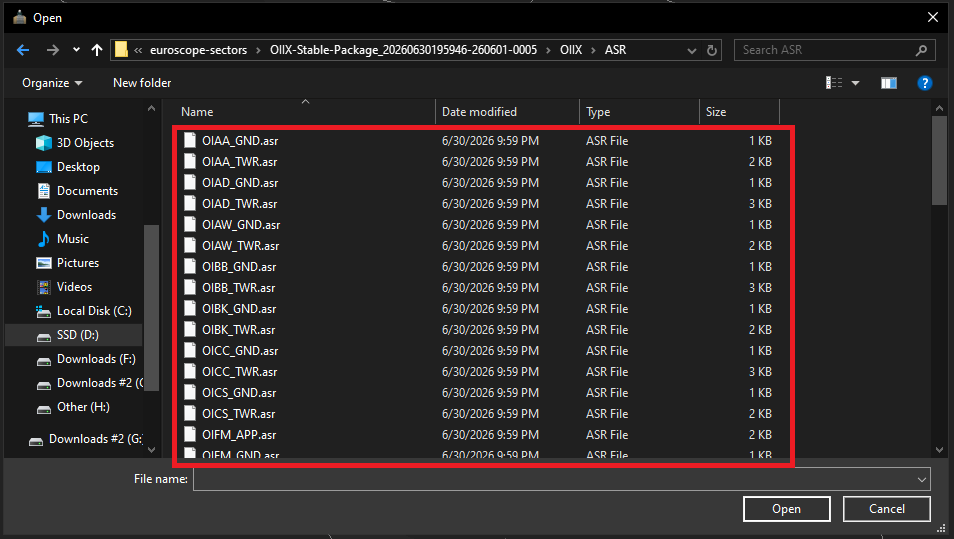Go forward in folder history
The width and height of the screenshot is (954, 539).
click(x=53, y=50)
